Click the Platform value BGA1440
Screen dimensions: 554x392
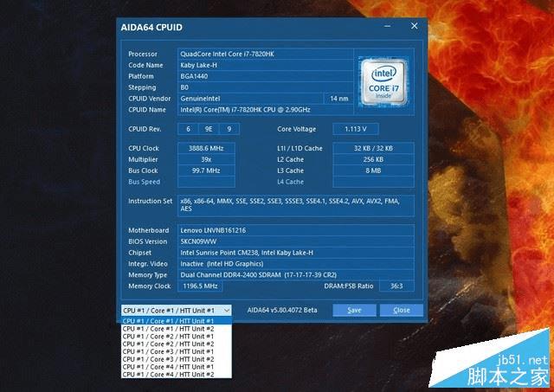tap(266, 76)
